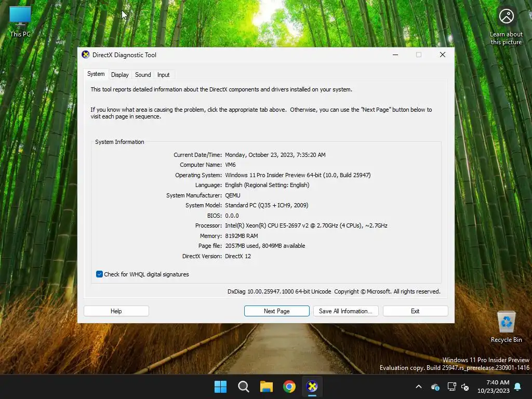Click the muted volume tray icon
The width and height of the screenshot is (532, 399).
pyautogui.click(x=465, y=387)
